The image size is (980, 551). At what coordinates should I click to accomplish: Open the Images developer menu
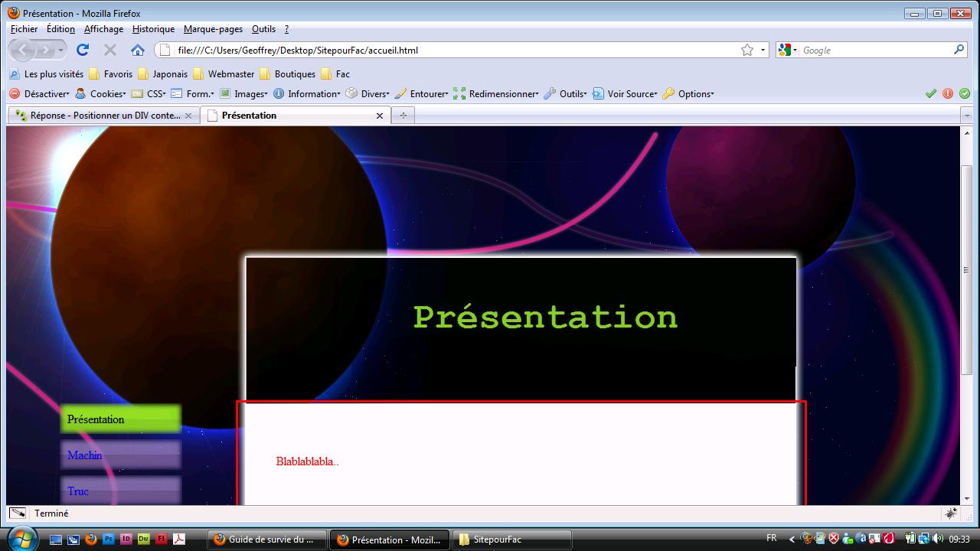click(243, 94)
